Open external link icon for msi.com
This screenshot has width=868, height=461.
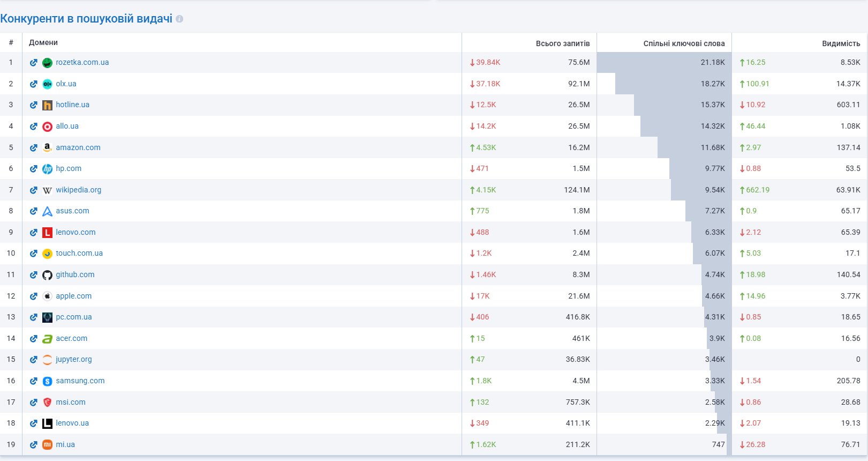(33, 403)
